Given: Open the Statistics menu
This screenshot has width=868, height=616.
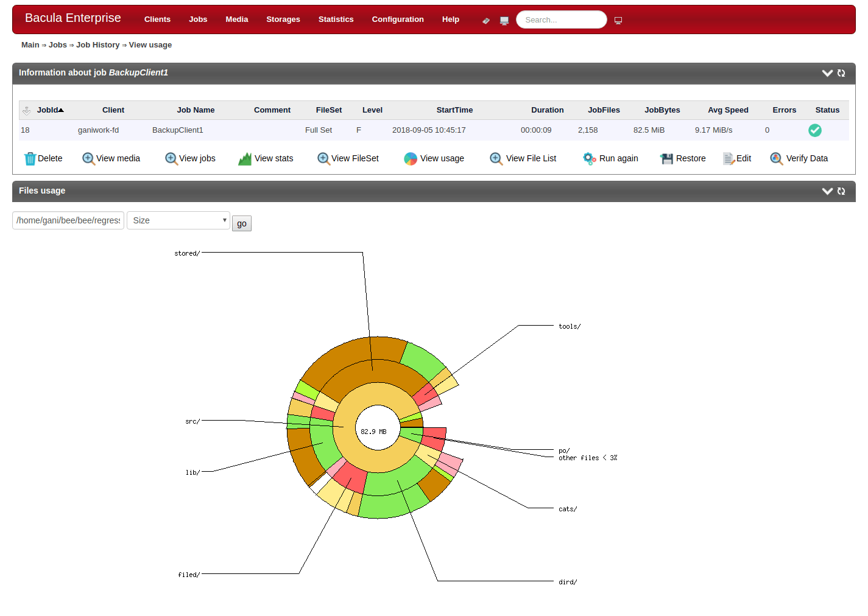Looking at the screenshot, I should [x=336, y=19].
